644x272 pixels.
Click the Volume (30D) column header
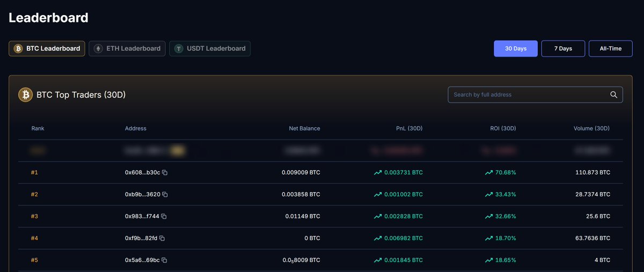click(591, 129)
